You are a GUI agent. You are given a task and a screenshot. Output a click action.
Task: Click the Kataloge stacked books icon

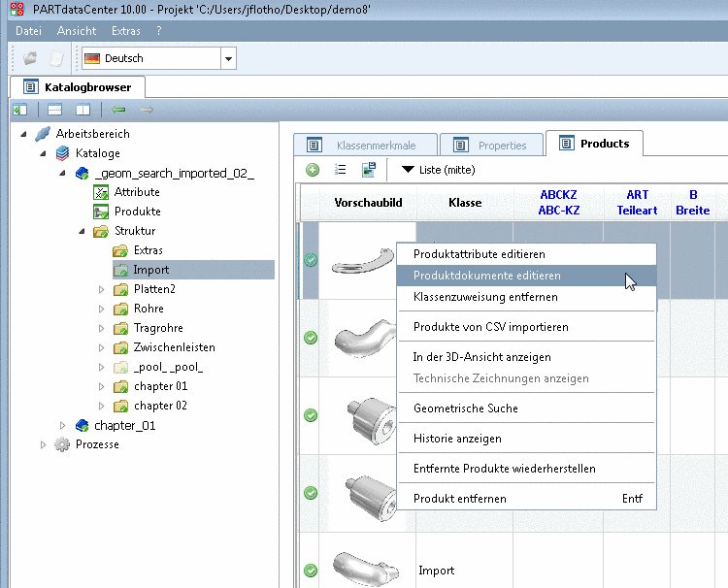click(63, 153)
